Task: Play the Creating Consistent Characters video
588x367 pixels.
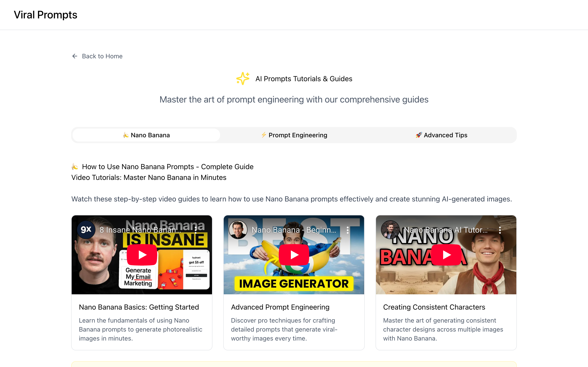Action: pos(446,255)
